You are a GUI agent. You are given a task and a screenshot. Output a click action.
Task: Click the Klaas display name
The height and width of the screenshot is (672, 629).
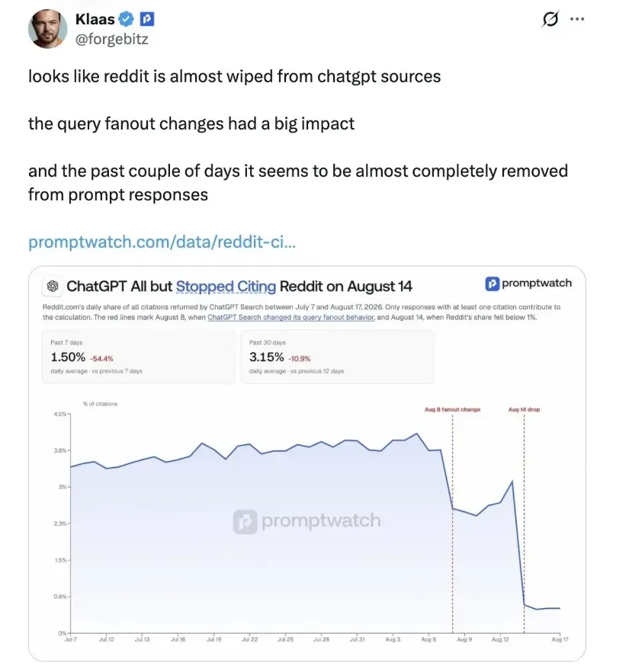[95, 19]
